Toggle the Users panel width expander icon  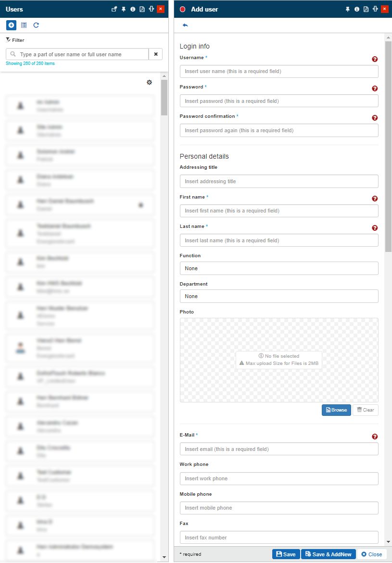coord(152,9)
